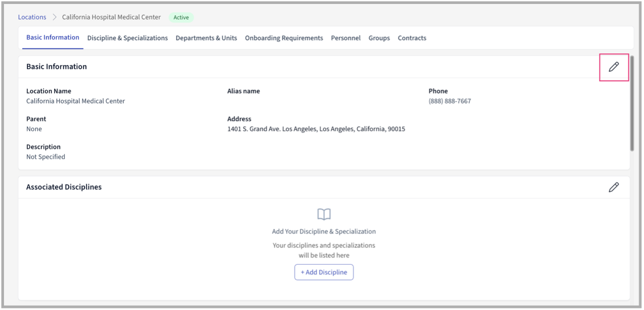Click the phone number (888) 888-7667
This screenshot has width=644, height=310.
click(450, 101)
